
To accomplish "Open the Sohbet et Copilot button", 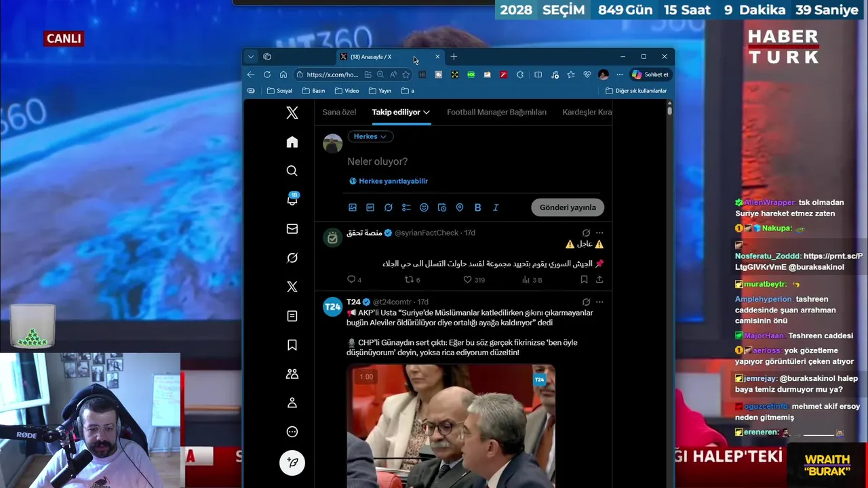I will (650, 75).
